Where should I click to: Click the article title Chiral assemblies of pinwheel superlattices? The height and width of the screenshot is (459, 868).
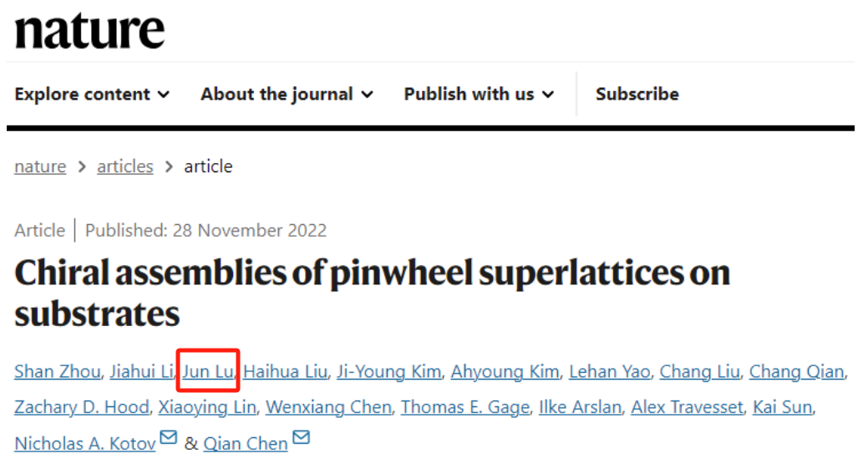tap(373, 293)
